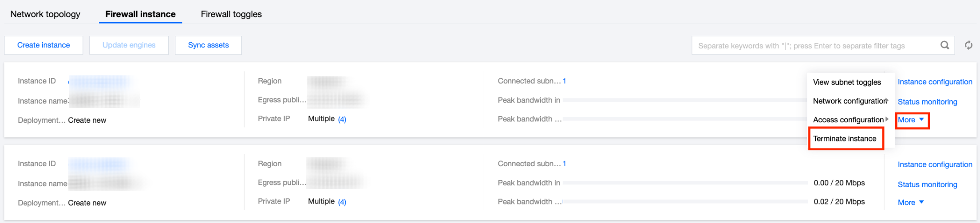Open the Firewall toggles tab

click(231, 14)
